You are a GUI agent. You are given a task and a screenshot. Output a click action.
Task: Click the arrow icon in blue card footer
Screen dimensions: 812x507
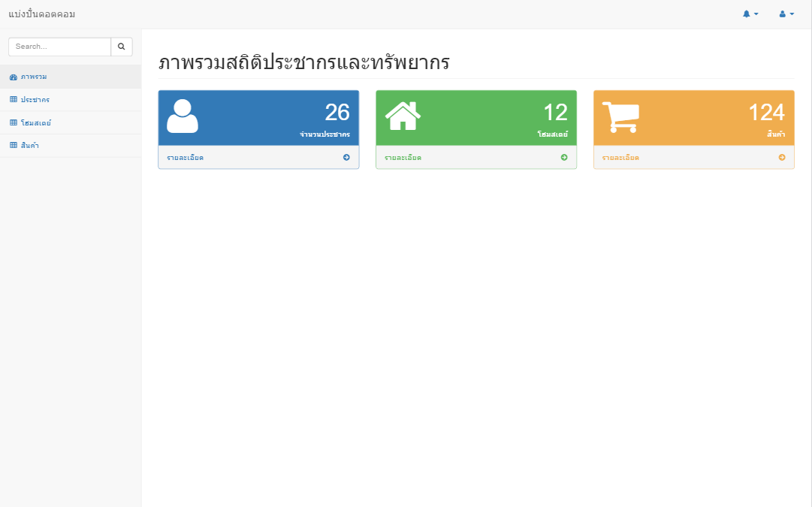coord(346,158)
